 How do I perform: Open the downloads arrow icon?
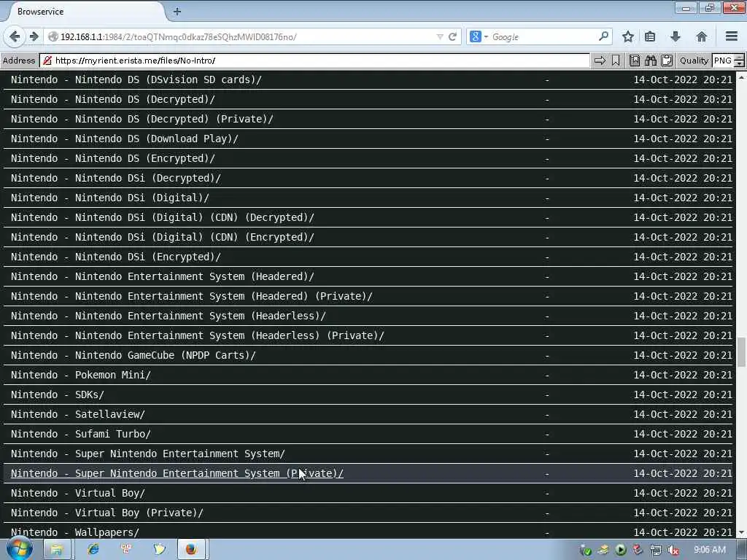coord(675,36)
